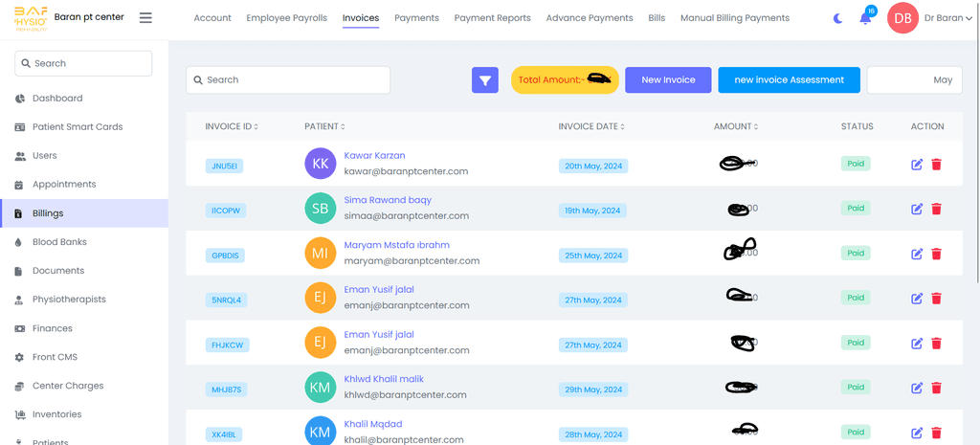Click edit icon for Maryam Mstafa invoice
980x445 pixels.
click(x=917, y=254)
